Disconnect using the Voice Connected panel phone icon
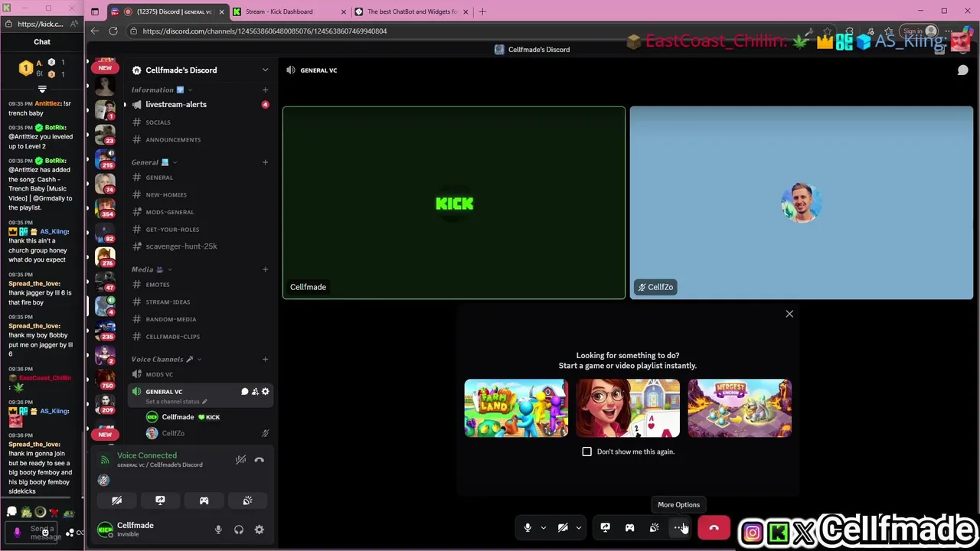This screenshot has height=551, width=980. pyautogui.click(x=259, y=460)
